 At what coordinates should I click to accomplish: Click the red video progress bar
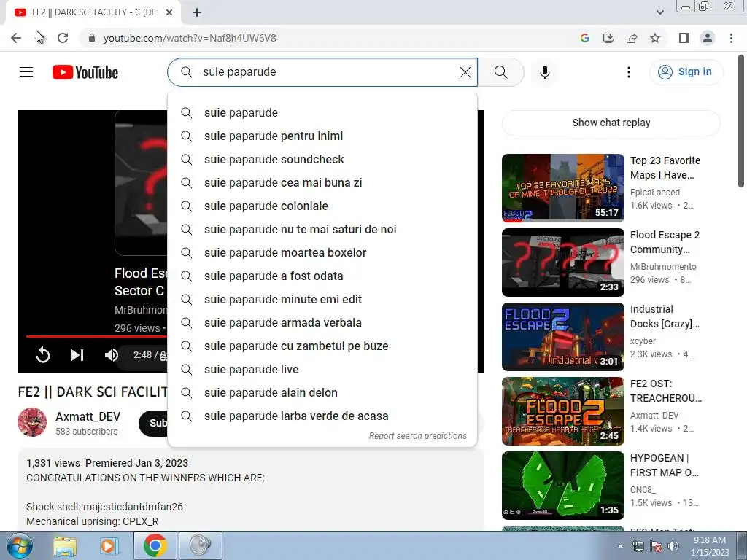tap(96, 336)
